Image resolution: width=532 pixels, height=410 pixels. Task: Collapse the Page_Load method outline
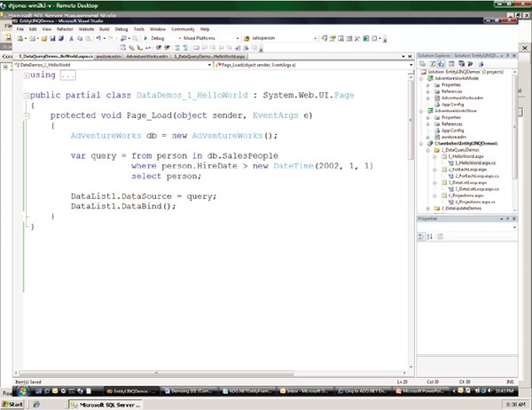click(27, 116)
